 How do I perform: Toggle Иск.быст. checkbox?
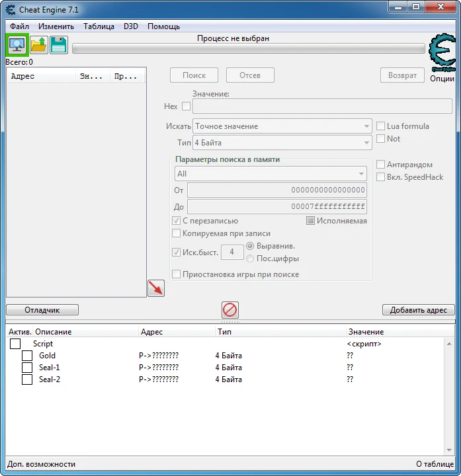pos(176,252)
